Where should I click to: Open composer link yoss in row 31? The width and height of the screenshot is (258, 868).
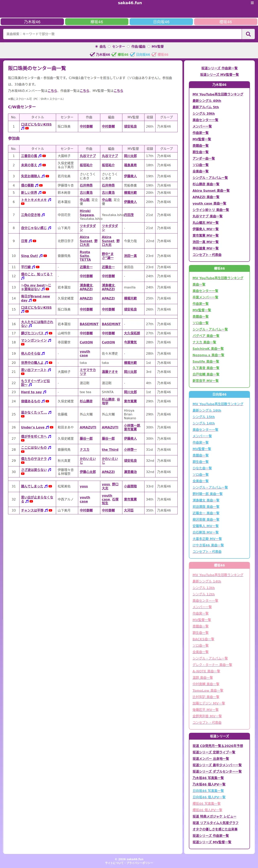(83, 487)
